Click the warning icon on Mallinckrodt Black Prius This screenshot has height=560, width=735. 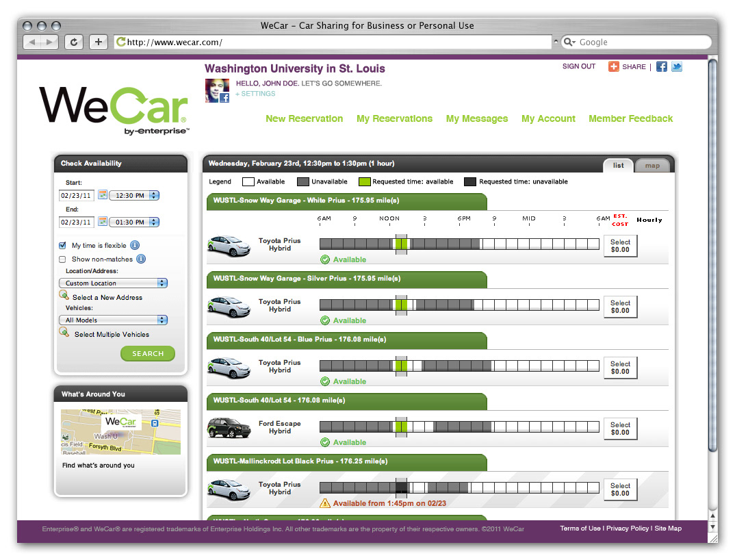(x=325, y=503)
